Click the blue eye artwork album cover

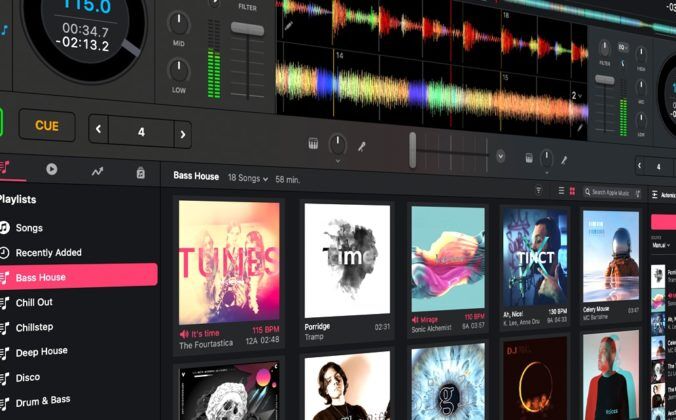click(448, 382)
